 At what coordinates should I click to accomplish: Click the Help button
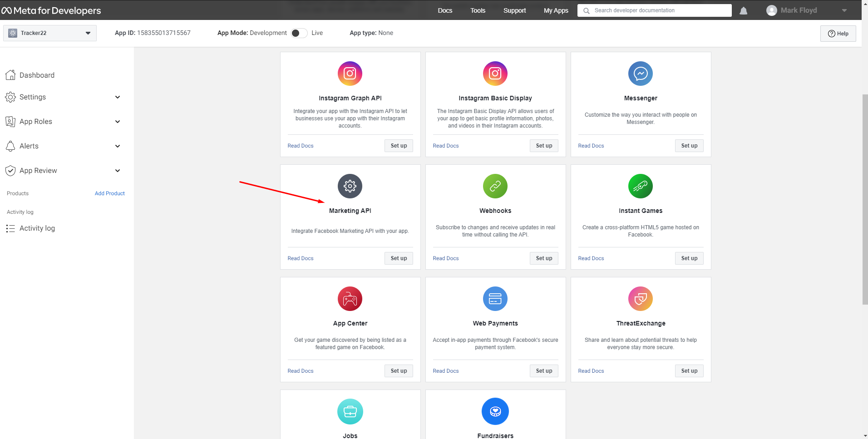[838, 34]
